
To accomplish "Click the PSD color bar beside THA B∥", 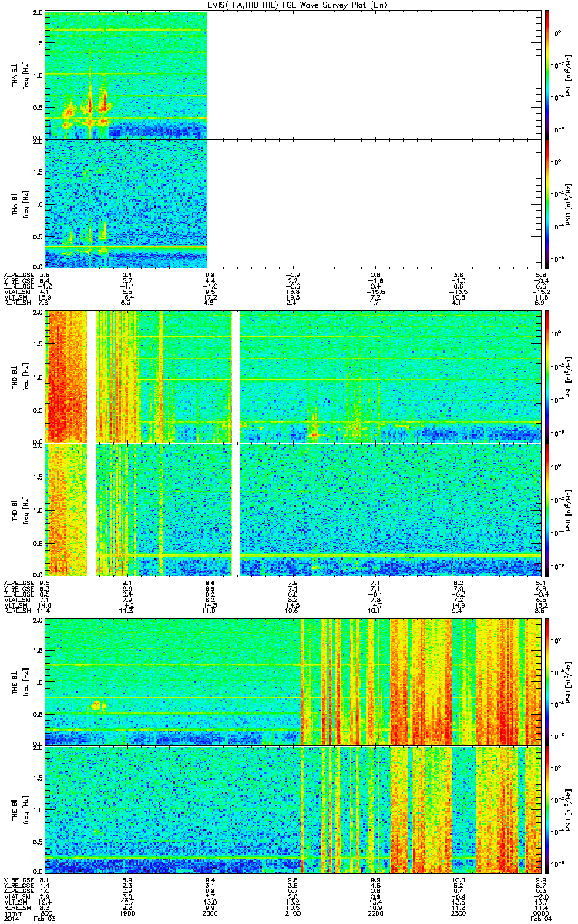I will (x=546, y=203).
